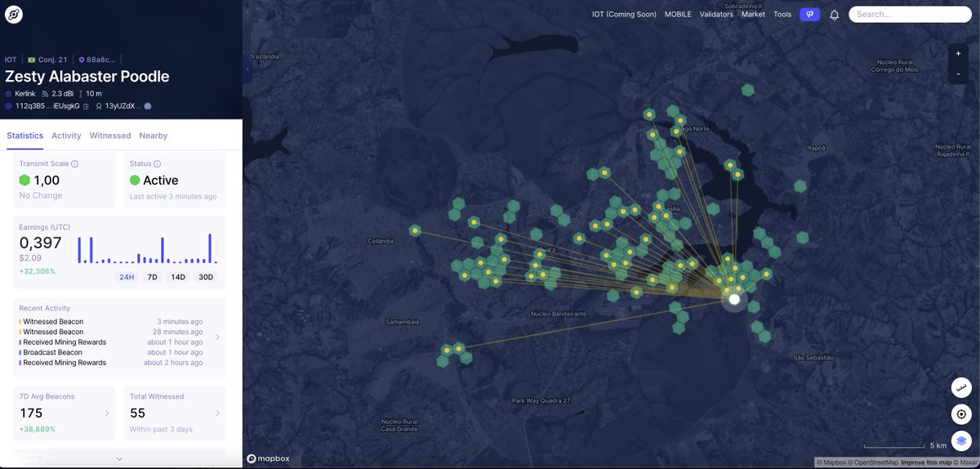The width and height of the screenshot is (980, 469).
Task: Click the Witnessed Beacon 3 minutes ago row
Action: [x=111, y=322]
